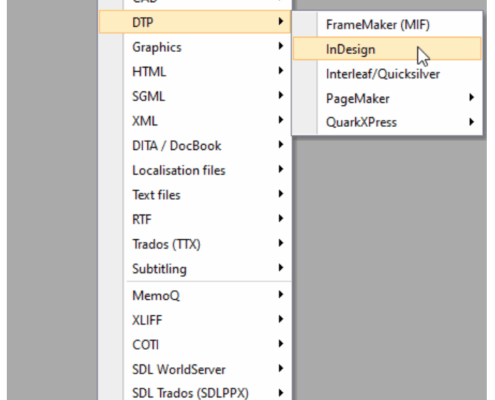Choose Interleaf/Quicksilver in the submenu
This screenshot has height=400, width=495.
[387, 74]
